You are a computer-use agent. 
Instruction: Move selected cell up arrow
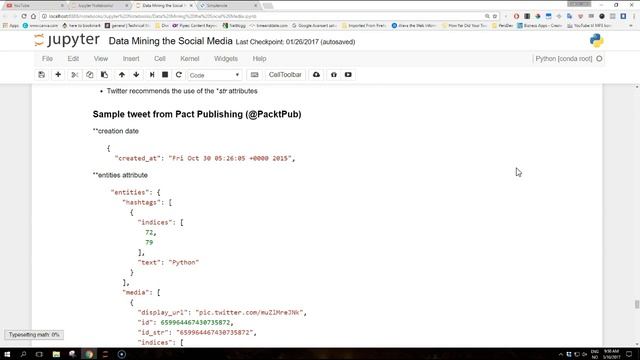point(122,75)
